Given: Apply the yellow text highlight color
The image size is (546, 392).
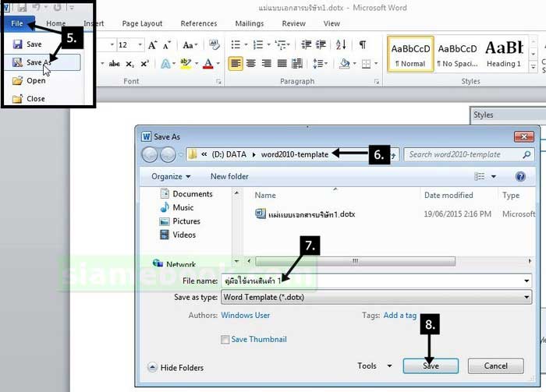Looking at the screenshot, I should [186, 64].
